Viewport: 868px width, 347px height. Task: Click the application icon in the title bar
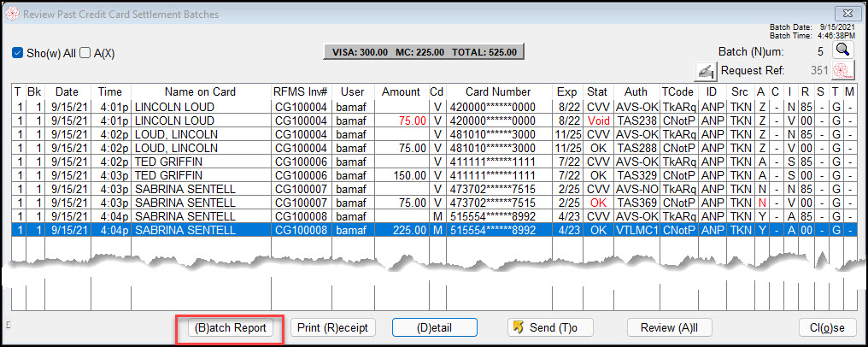click(11, 15)
